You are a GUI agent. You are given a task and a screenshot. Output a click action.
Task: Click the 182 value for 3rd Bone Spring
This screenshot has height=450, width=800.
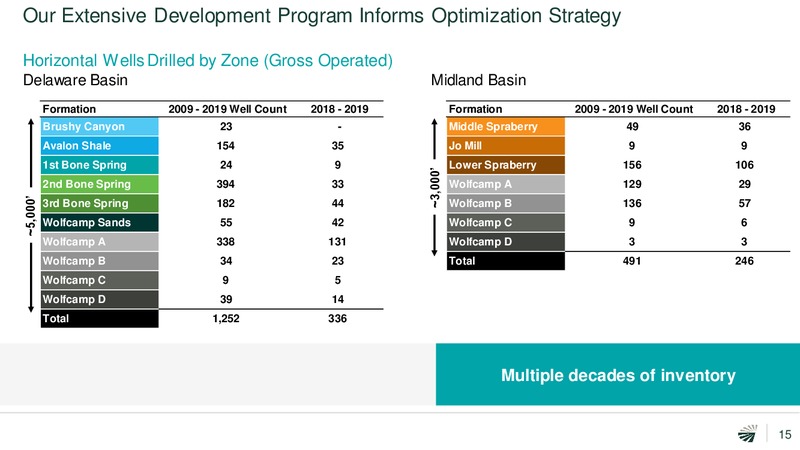[226, 204]
